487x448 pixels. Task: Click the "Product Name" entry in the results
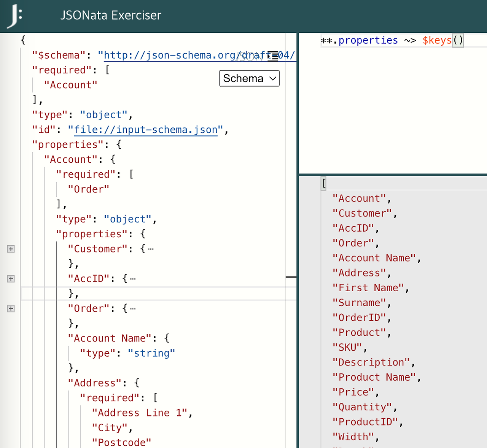pos(374,377)
